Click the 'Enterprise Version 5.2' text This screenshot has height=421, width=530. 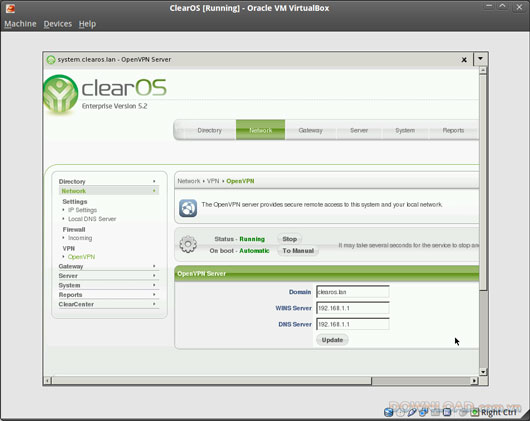(x=114, y=106)
